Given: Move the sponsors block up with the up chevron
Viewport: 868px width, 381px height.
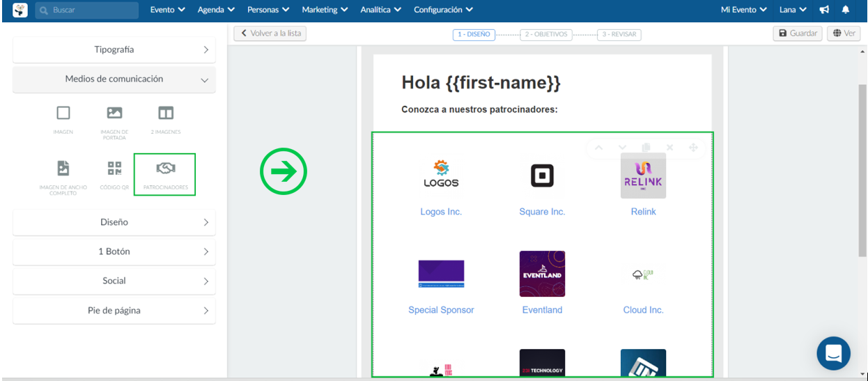Looking at the screenshot, I should click(x=598, y=148).
